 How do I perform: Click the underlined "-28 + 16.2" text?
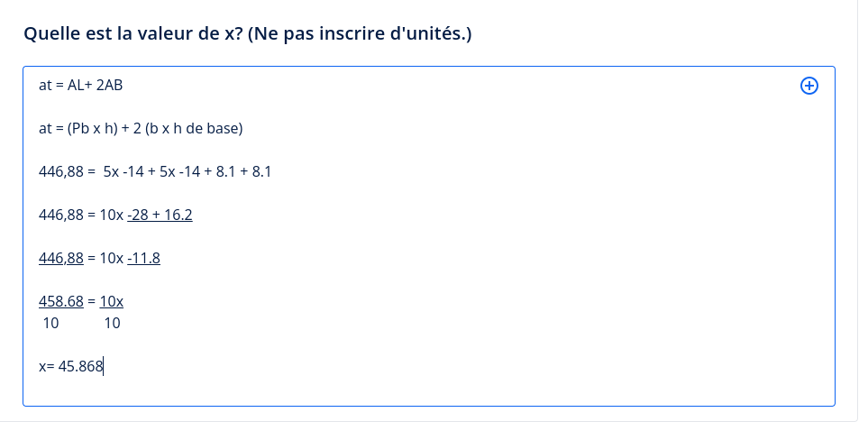point(160,215)
